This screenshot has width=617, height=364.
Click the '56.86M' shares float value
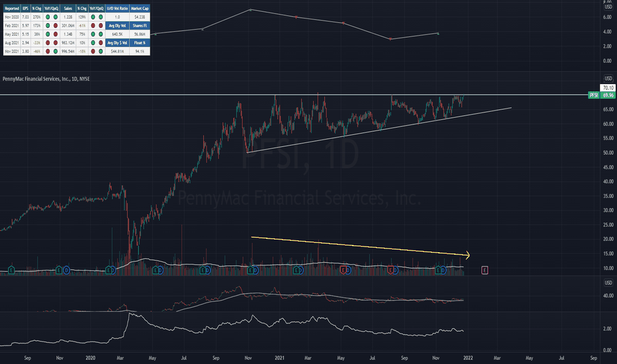click(140, 34)
